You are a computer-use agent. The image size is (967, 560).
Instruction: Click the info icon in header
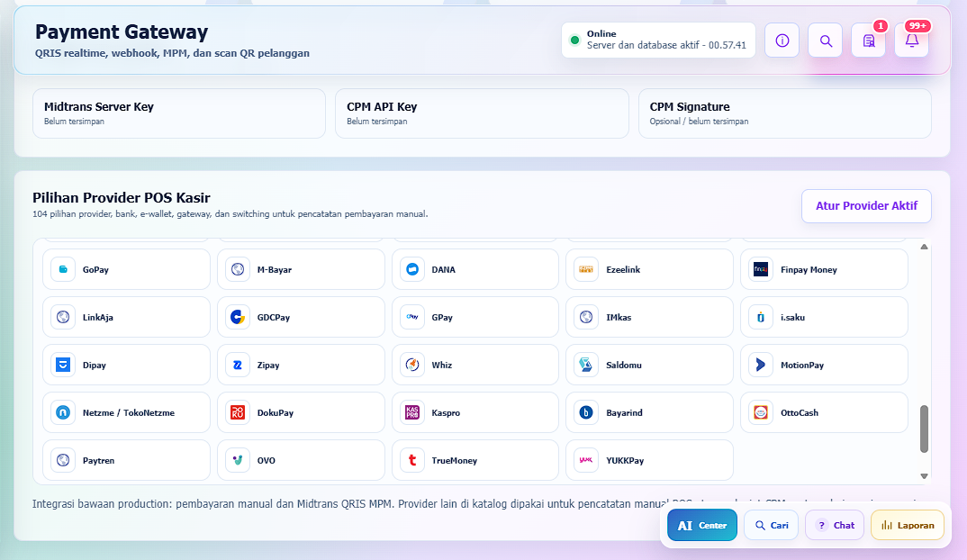[782, 41]
